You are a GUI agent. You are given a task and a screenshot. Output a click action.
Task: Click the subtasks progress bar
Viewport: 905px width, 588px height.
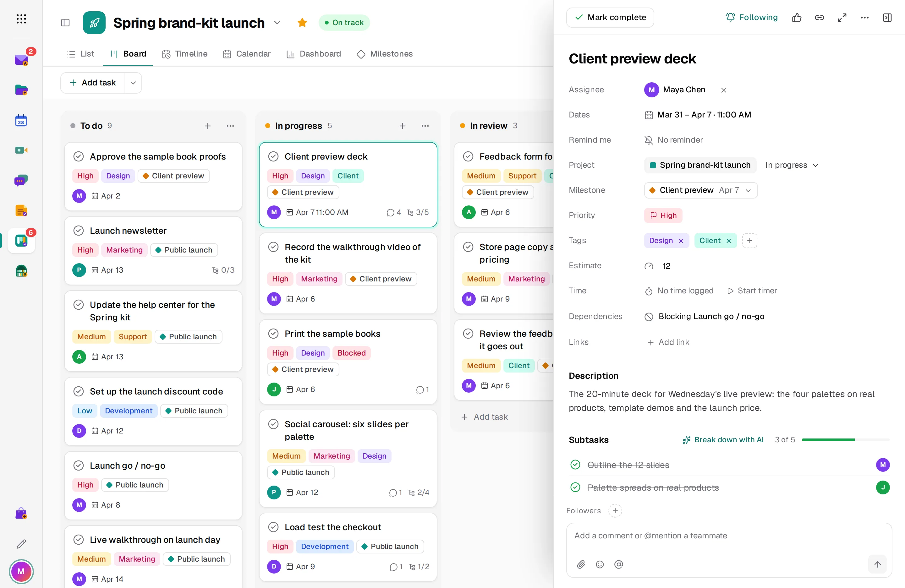[845, 440]
